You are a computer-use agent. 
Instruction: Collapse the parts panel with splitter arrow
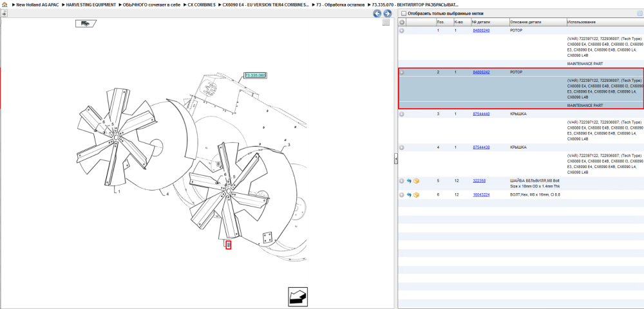point(396,158)
